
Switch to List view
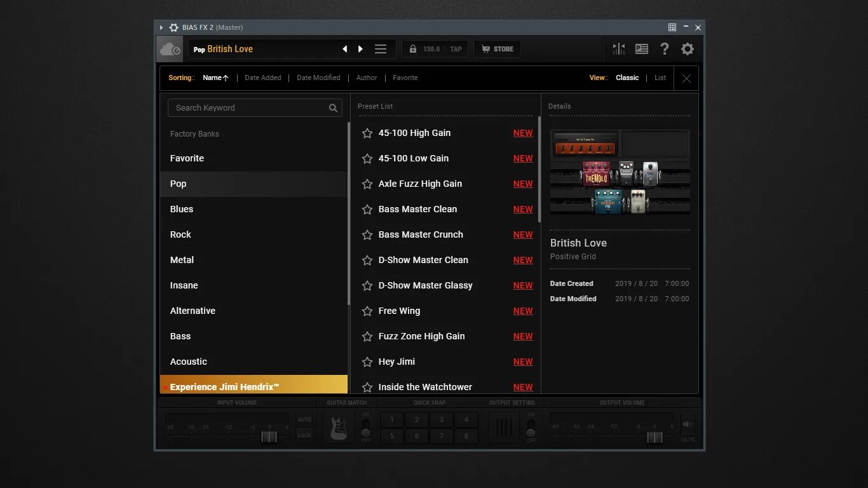point(660,78)
